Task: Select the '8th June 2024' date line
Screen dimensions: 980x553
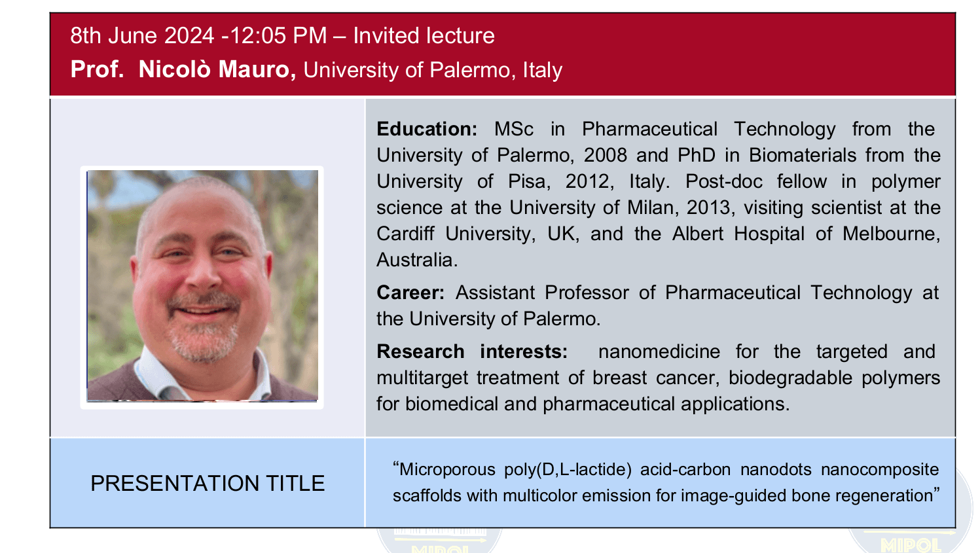Action: point(142,35)
